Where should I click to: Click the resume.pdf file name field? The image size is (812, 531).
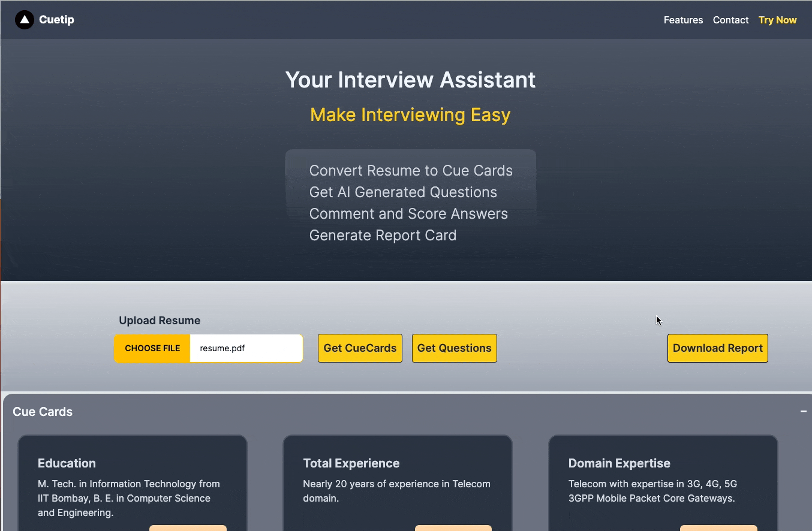tap(246, 348)
